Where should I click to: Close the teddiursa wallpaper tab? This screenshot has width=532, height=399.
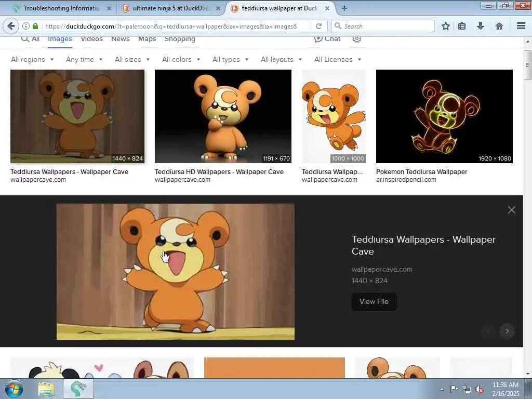click(x=327, y=8)
